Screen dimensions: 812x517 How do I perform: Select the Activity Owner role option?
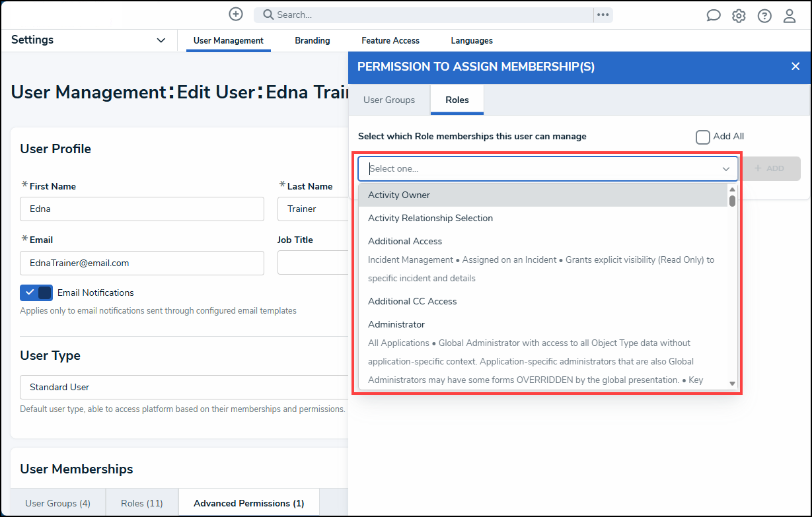tap(542, 195)
